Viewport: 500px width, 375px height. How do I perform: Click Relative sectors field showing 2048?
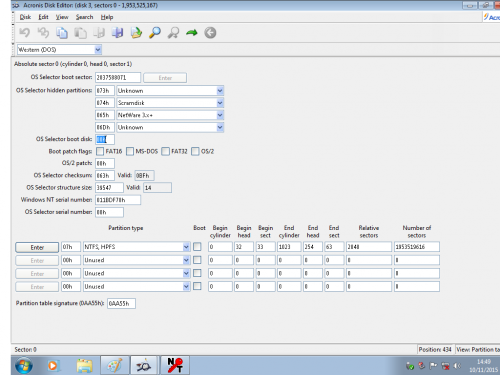click(x=369, y=247)
